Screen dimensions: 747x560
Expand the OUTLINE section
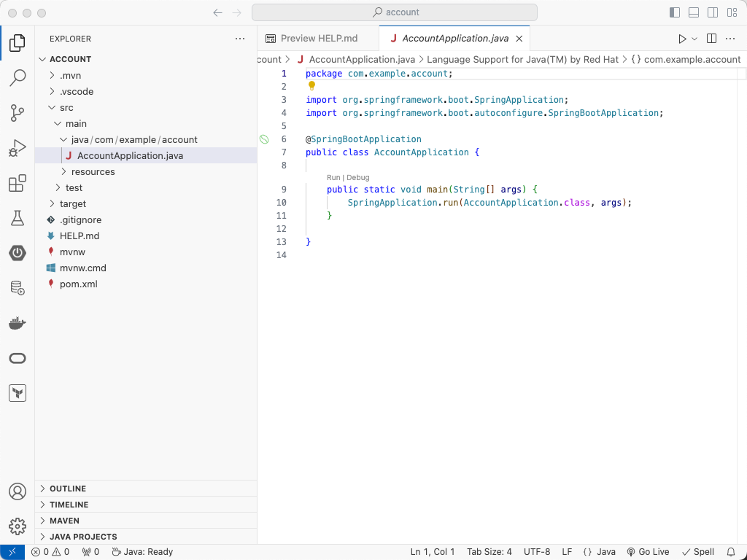(x=68, y=489)
